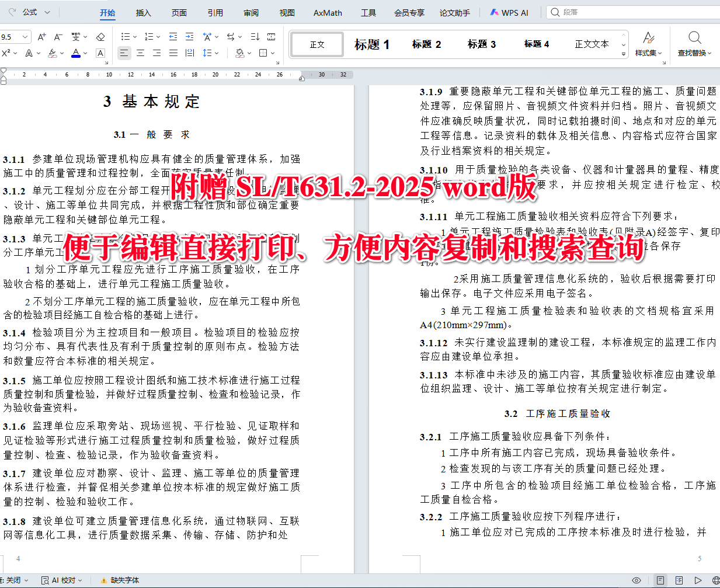This screenshot has height=588, width=720.
Task: Toggle show paragraph marks icon
Action: click(272, 37)
